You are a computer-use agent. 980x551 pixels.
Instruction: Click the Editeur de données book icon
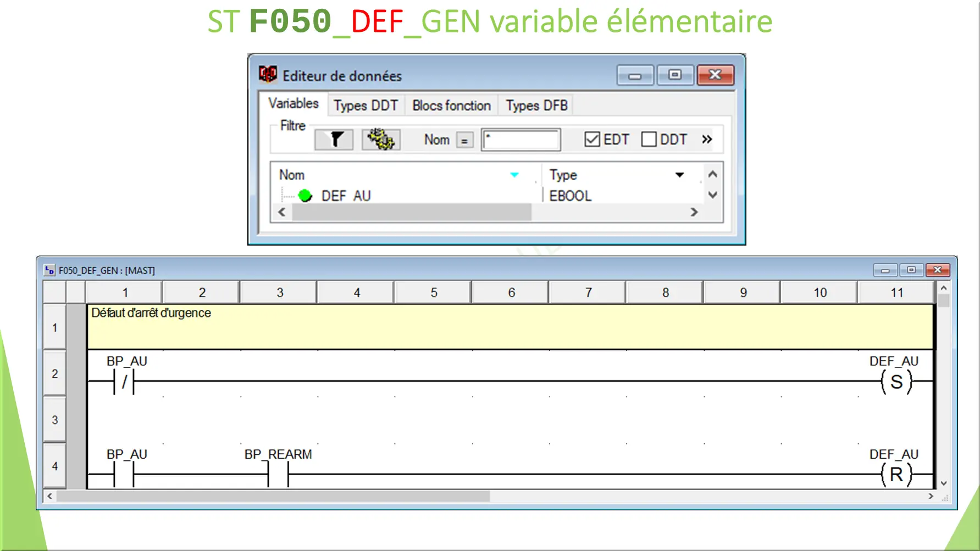click(267, 74)
